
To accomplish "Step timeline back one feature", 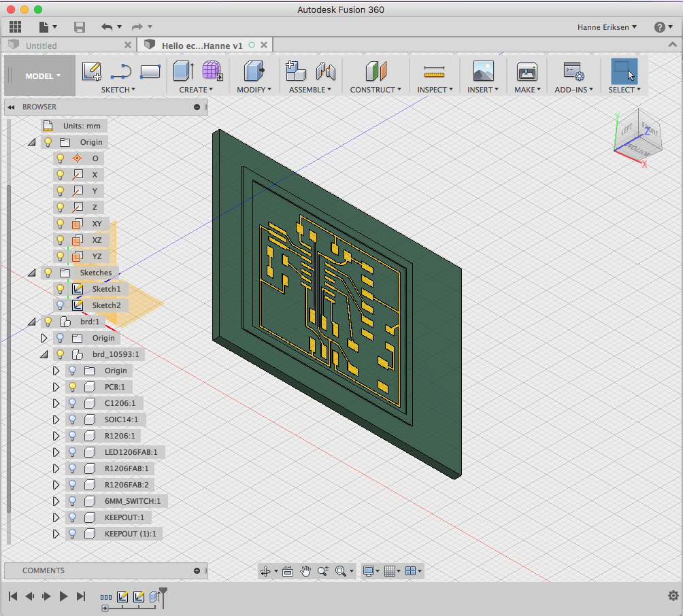I will 30,596.
